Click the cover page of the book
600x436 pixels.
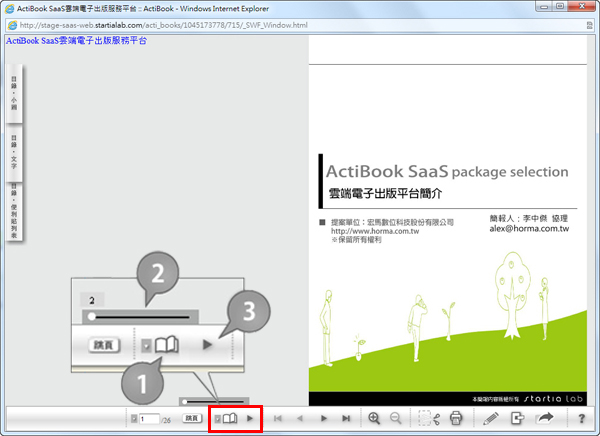448,221
